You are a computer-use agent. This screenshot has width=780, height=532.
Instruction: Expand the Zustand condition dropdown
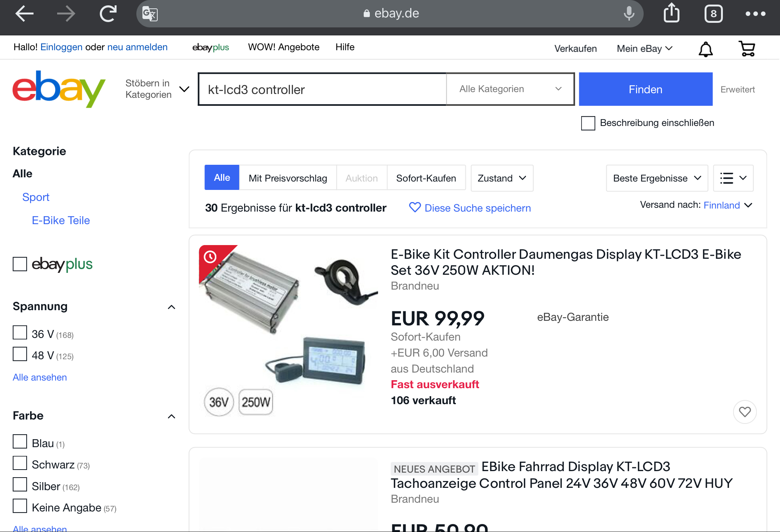pyautogui.click(x=502, y=178)
